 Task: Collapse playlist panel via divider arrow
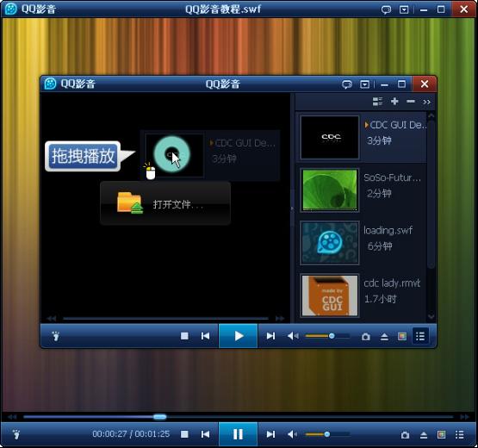click(292, 208)
